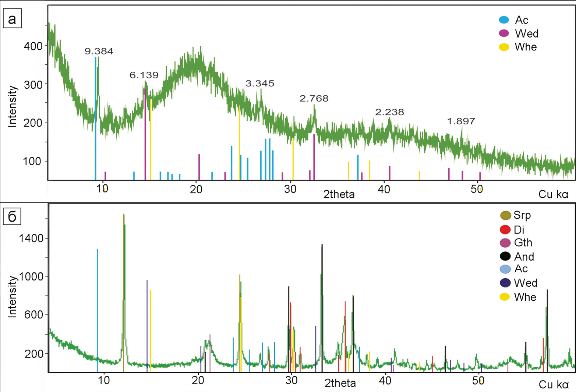Select the 6.139 peak annotation
This screenshot has width=576, height=392.
[x=144, y=75]
